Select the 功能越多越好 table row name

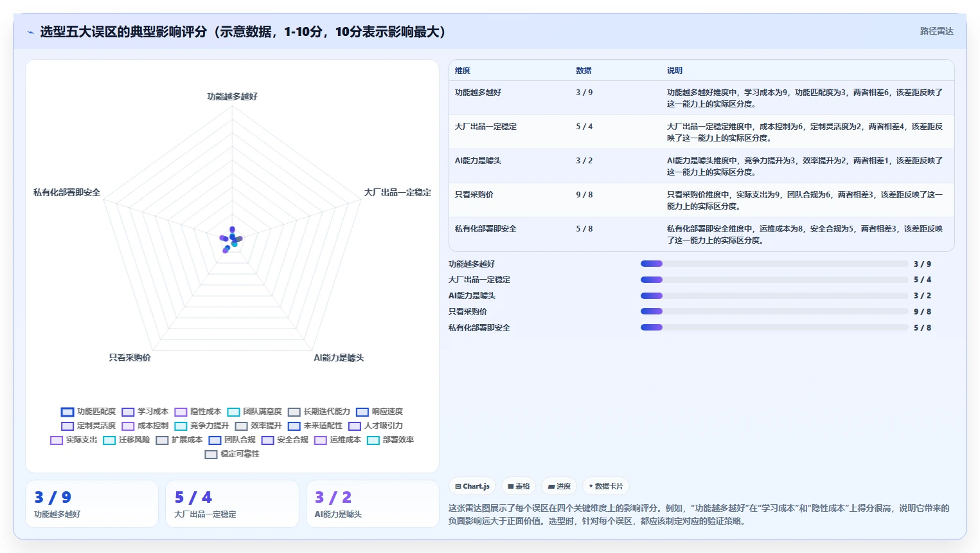pos(477,93)
